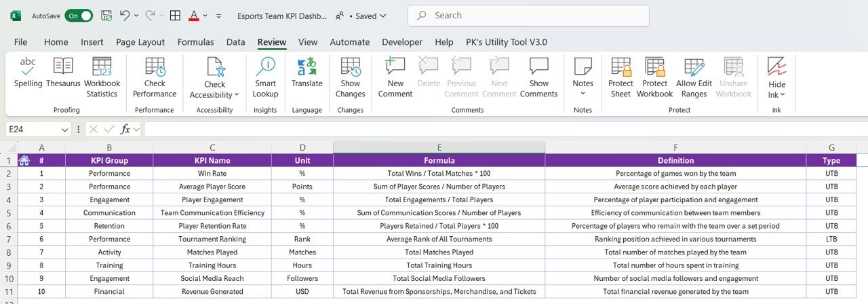Image resolution: width=868 pixels, height=304 pixels.
Task: Select row 7 header
Action: click(9, 240)
